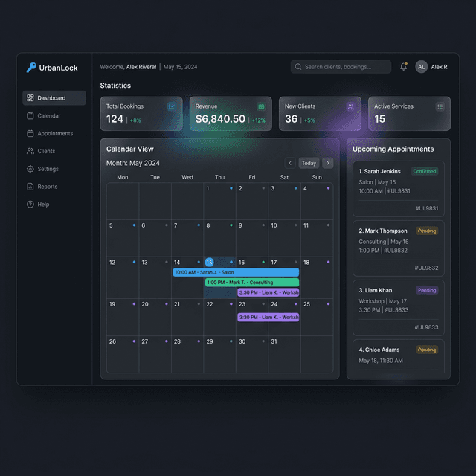
Task: Click the Month: May 2024 label
Action: [133, 163]
